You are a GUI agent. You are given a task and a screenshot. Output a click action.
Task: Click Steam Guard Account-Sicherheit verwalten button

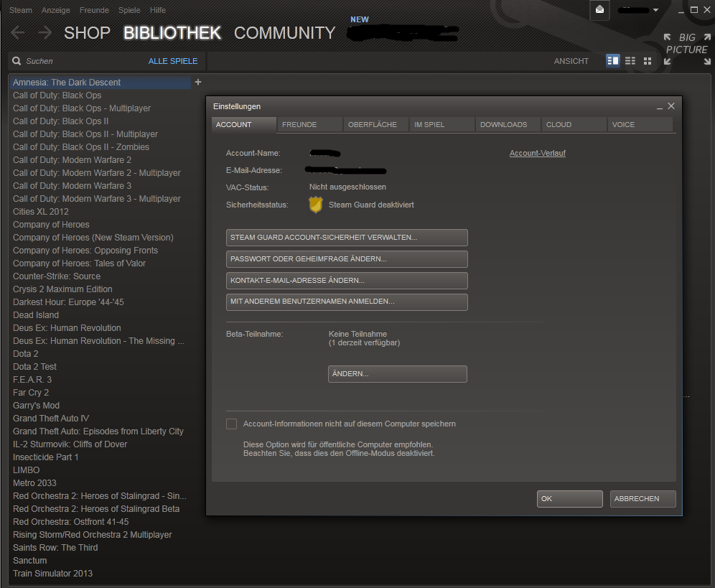pos(347,238)
